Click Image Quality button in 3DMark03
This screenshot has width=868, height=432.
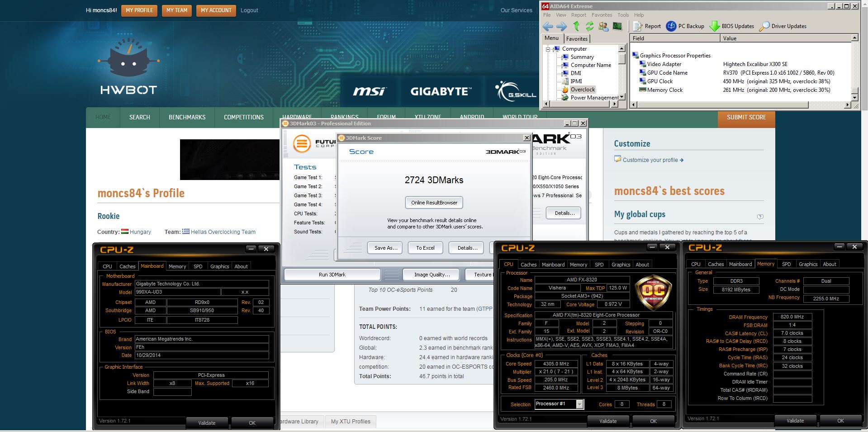(x=432, y=275)
